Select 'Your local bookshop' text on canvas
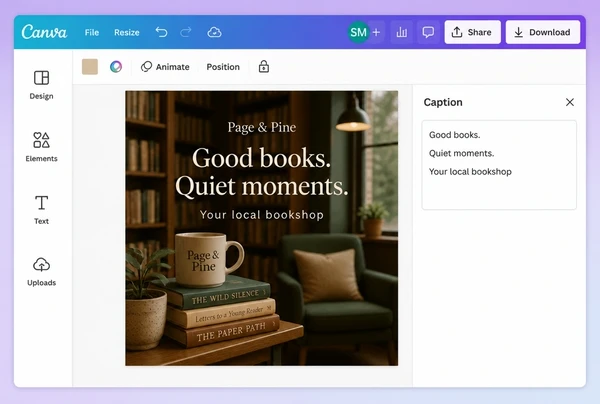The image size is (600, 404). (262, 215)
